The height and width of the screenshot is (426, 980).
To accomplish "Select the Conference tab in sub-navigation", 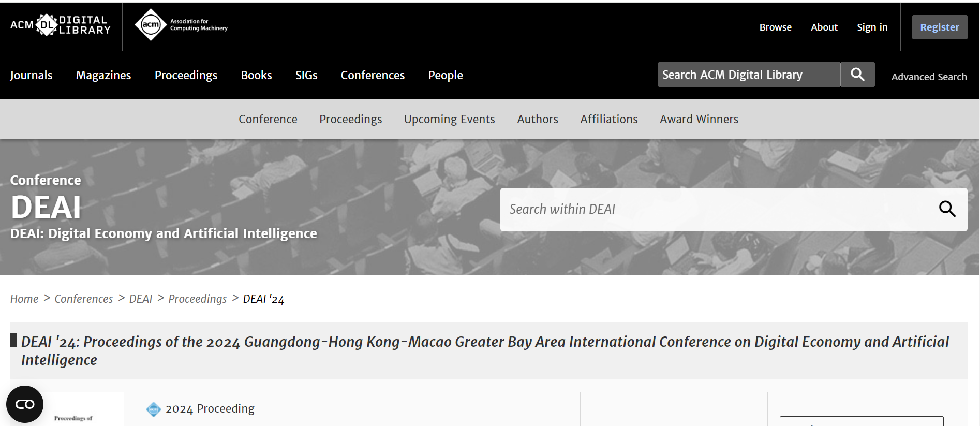I will tap(268, 119).
